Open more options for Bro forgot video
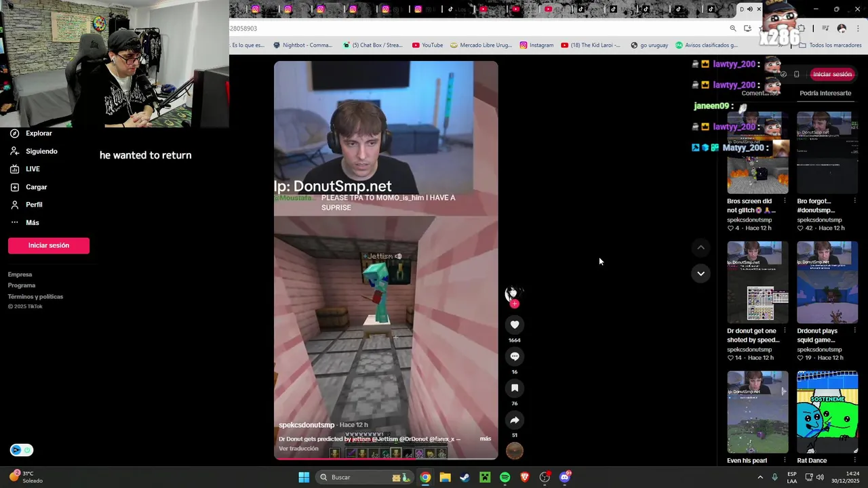Viewport: 868px width, 488px height. 854,201
